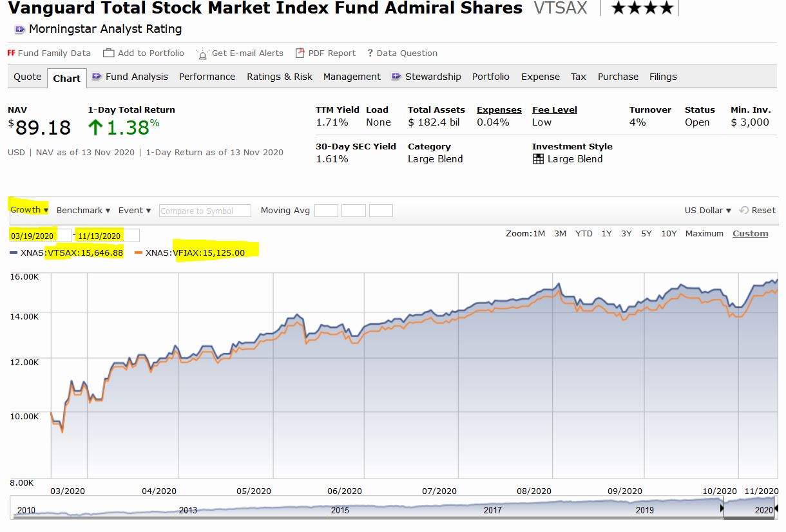Set chart zoom to 3Y
The width and height of the screenshot is (786, 532).
(626, 234)
